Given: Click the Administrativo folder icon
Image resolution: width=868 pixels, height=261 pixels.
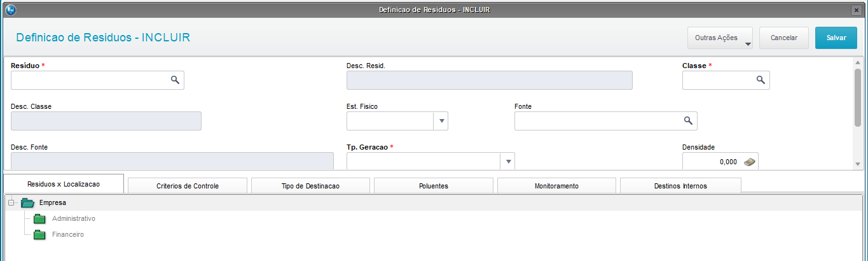Looking at the screenshot, I should point(40,219).
